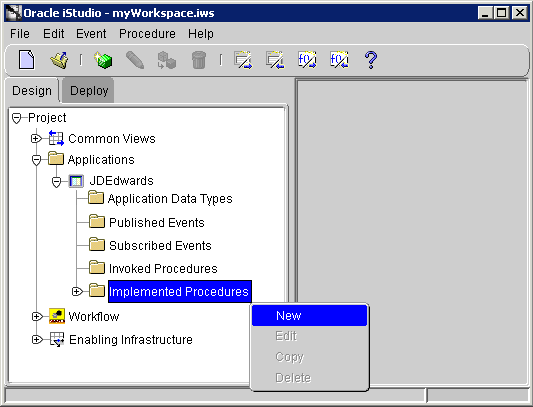Click the Invoke procedure f() toolbar icon
Screen dimensions: 533x407
point(307,60)
